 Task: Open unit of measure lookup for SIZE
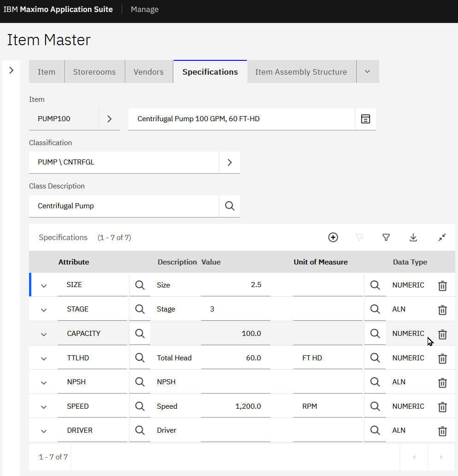(375, 285)
